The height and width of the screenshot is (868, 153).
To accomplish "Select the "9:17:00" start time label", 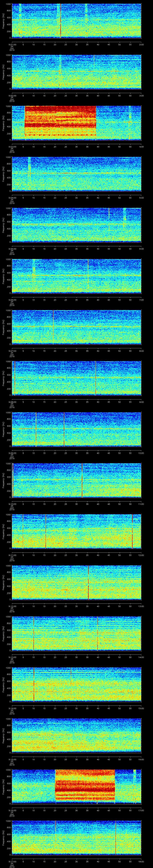I will 12,861.
